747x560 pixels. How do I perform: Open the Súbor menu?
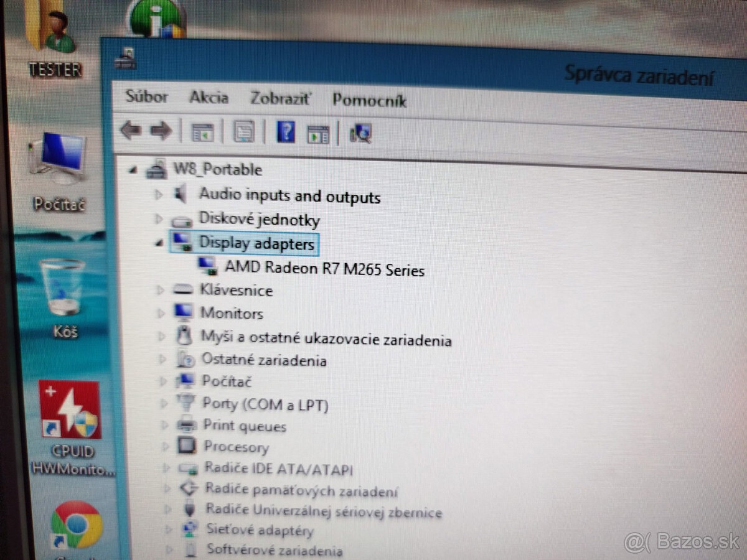(x=146, y=97)
